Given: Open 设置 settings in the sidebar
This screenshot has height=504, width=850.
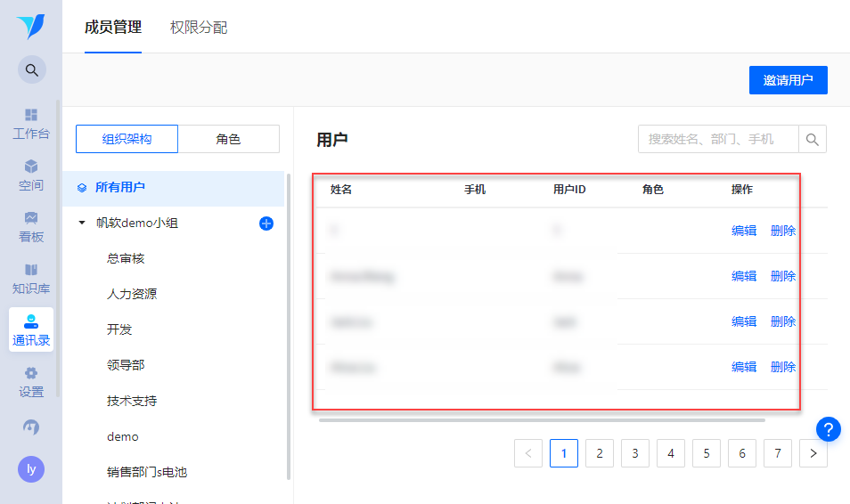Looking at the screenshot, I should [x=31, y=382].
